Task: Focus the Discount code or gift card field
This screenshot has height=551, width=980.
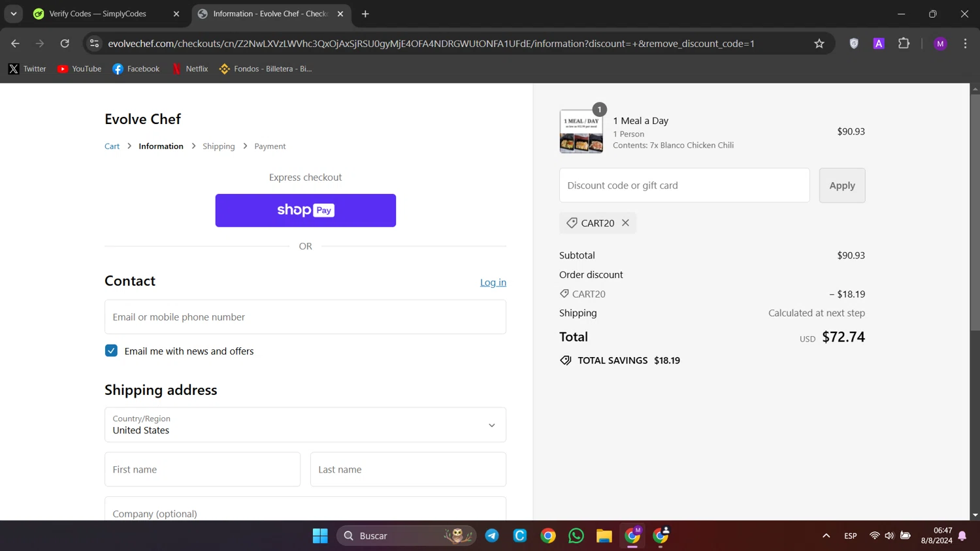Action: (x=684, y=185)
